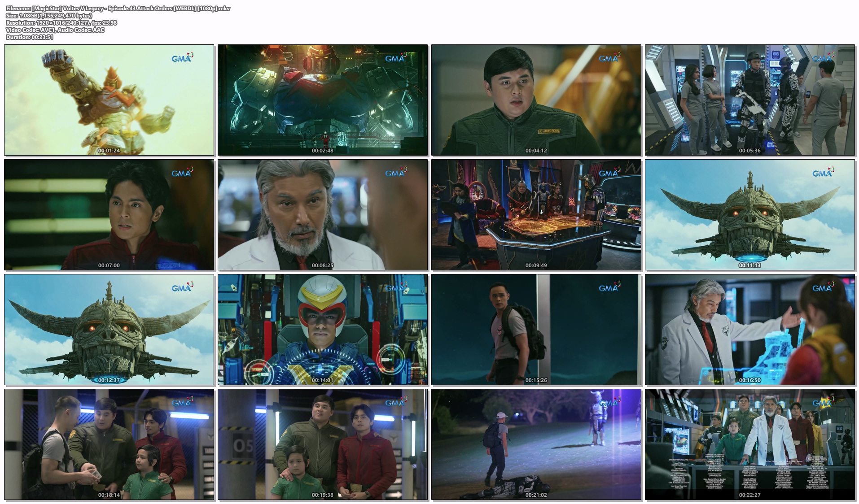Open the soldiers scene thumbnail at 00:05:36
859x504 pixels.
750,100
